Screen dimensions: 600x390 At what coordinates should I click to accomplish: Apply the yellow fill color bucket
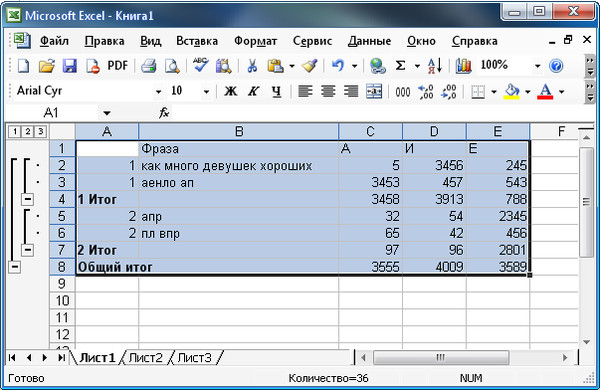(x=512, y=91)
